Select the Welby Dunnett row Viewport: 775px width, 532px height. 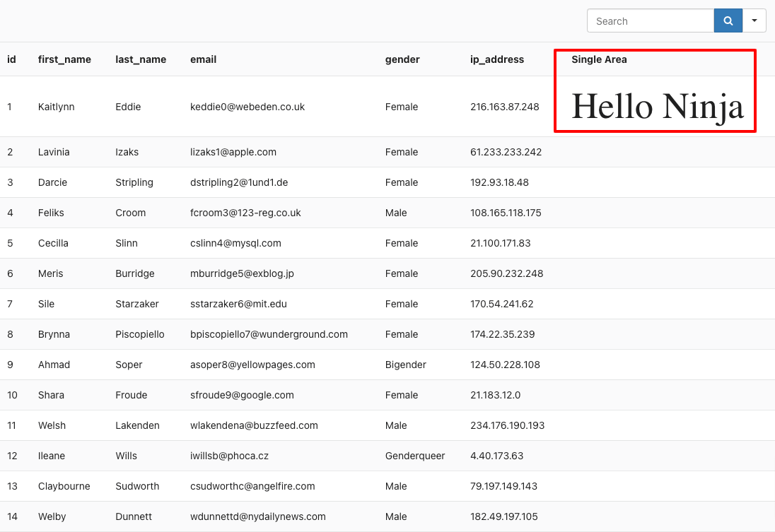click(x=52, y=516)
